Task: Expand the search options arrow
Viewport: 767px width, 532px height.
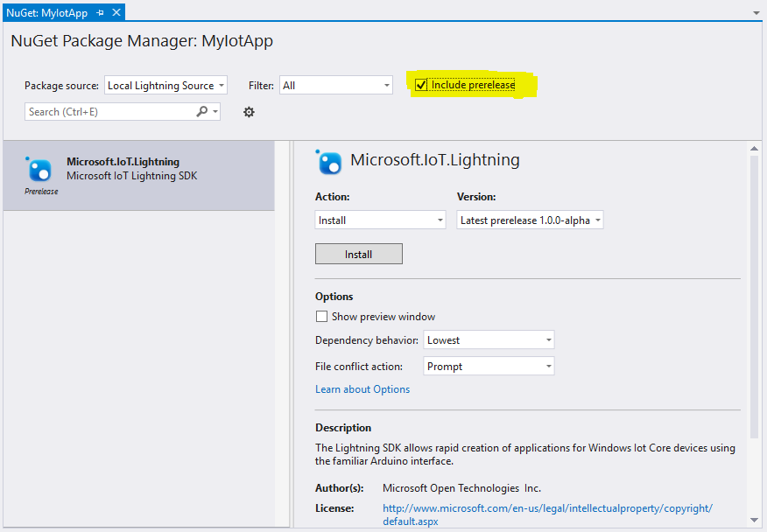Action: tap(215, 111)
